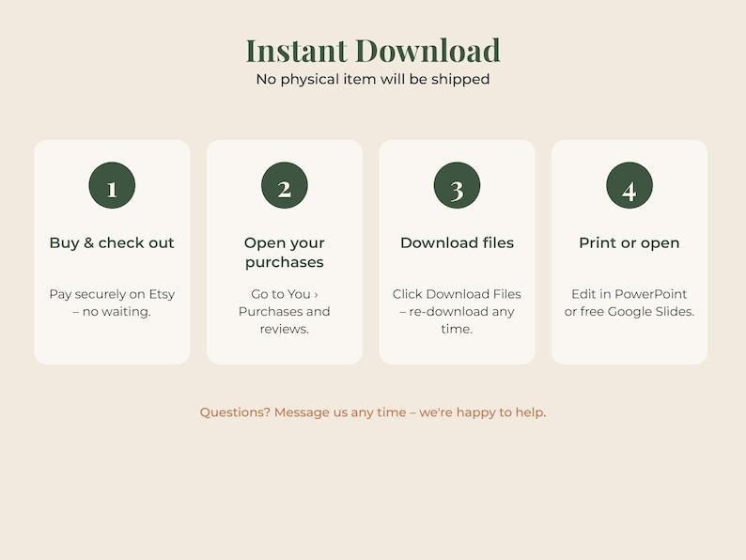Click the 'Buy & check out' title
The width and height of the screenshot is (746, 560).
pyautogui.click(x=112, y=242)
